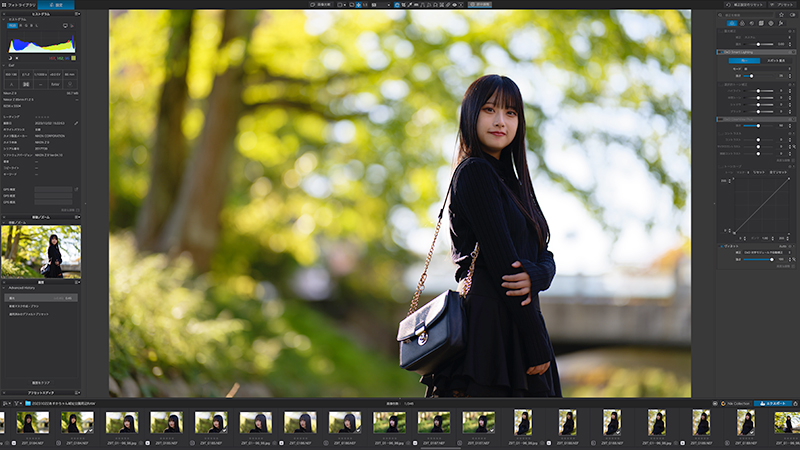Click the filmstrip horizontal scrollbar
The width and height of the screenshot is (800, 450).
(x=441, y=448)
